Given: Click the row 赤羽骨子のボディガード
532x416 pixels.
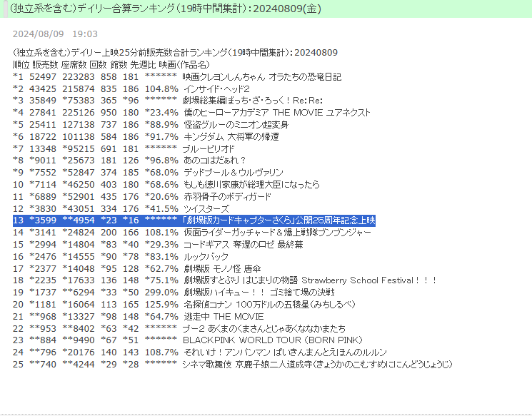Looking at the screenshot, I should click(x=142, y=197).
